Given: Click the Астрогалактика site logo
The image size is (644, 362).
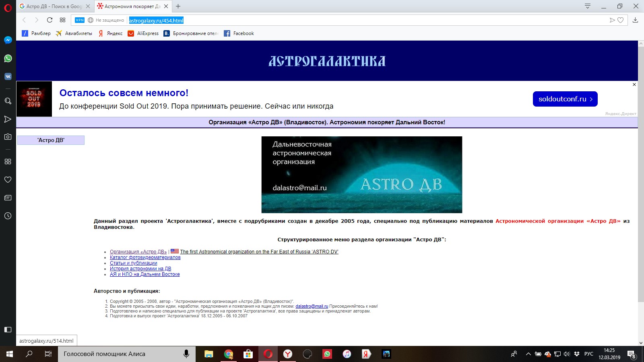Looking at the screenshot, I should click(x=327, y=61).
